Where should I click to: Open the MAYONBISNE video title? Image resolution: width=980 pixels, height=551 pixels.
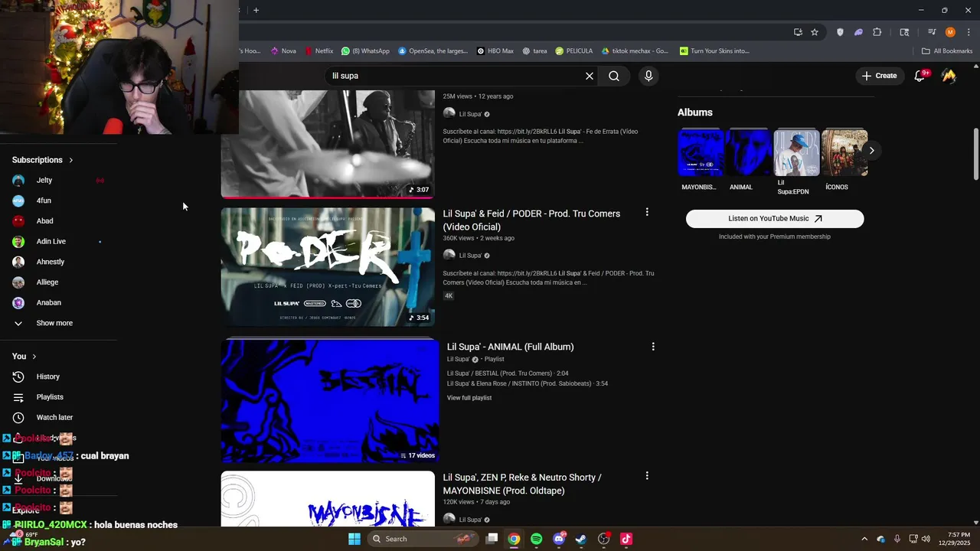(x=522, y=484)
